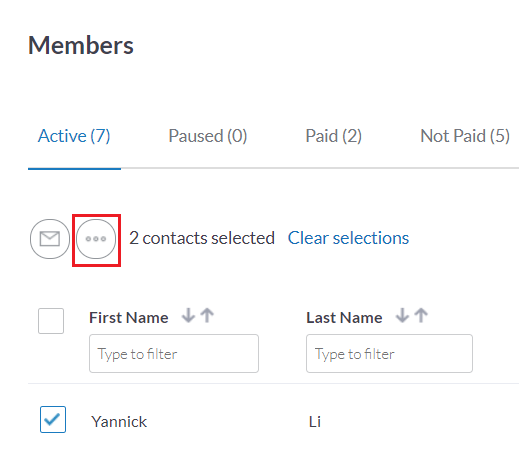This screenshot has height=455, width=528.
Task: Open the three-dot more actions button
Action: tap(96, 239)
